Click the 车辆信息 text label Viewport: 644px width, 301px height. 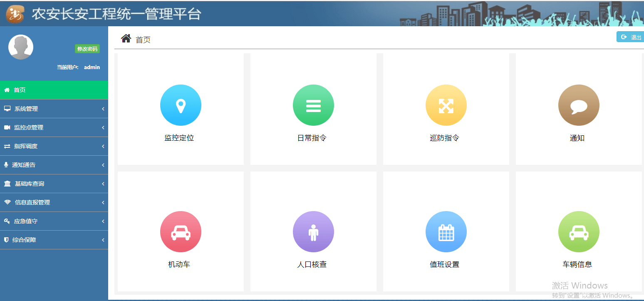[x=577, y=264]
